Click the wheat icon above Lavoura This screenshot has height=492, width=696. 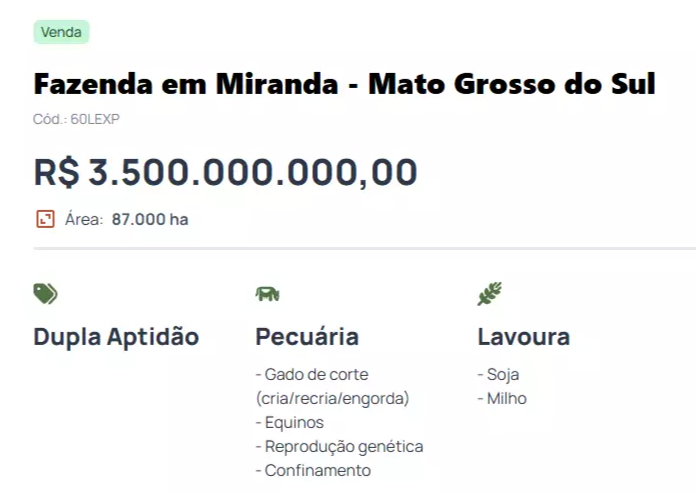(490, 294)
